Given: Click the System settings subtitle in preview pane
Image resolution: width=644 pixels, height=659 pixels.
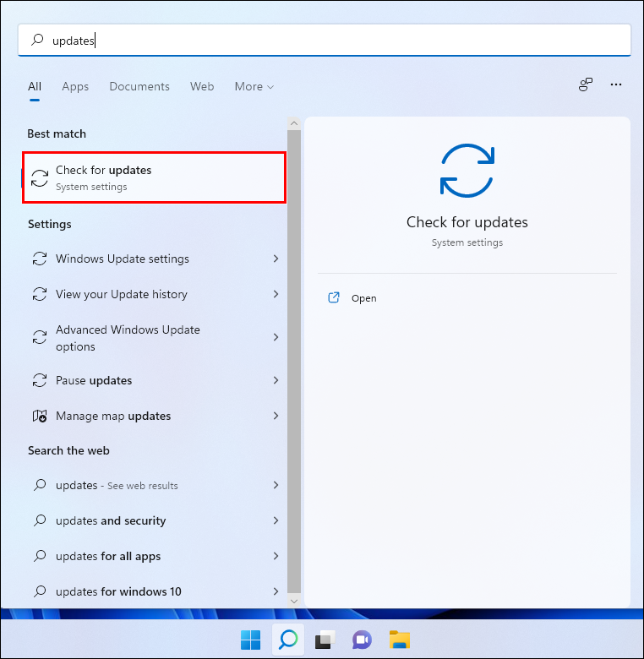Looking at the screenshot, I should (467, 242).
